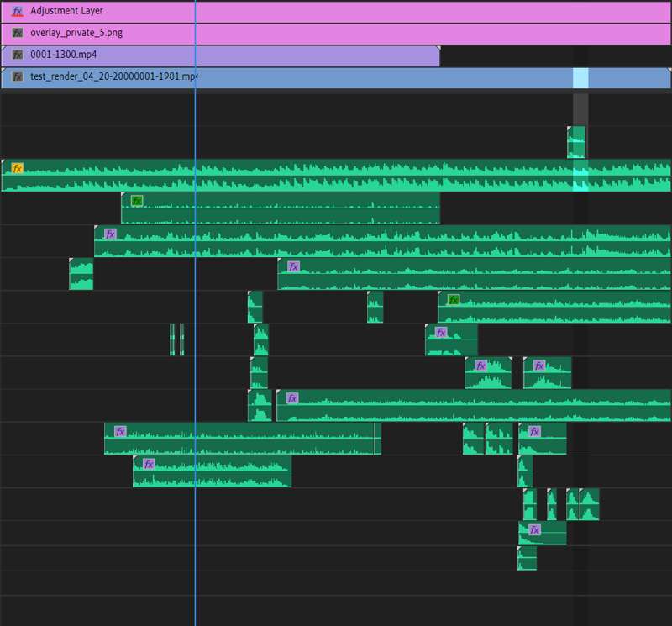672x626 pixels.
Task: Select the '0001-1300.mp4' clip name
Action: tap(64, 55)
